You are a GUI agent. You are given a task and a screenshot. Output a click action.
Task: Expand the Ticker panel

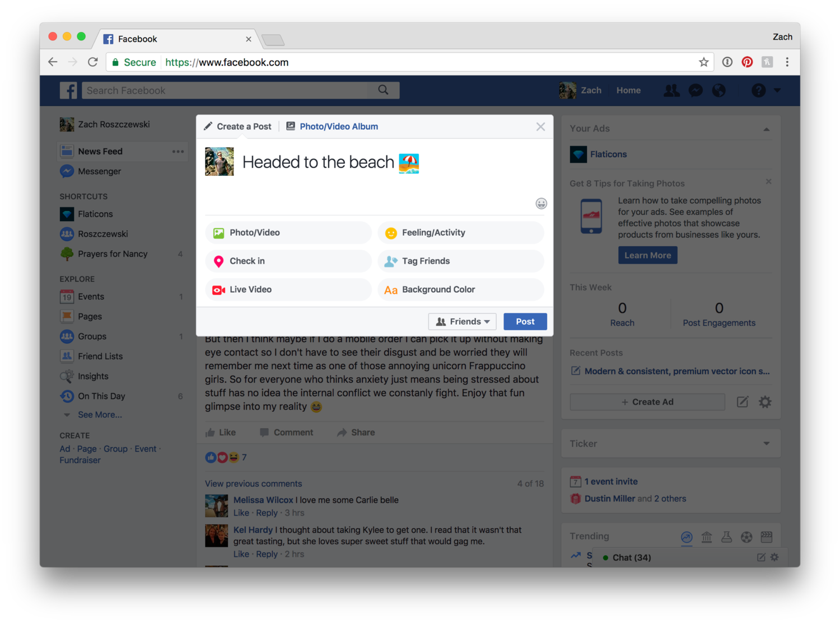pos(767,444)
